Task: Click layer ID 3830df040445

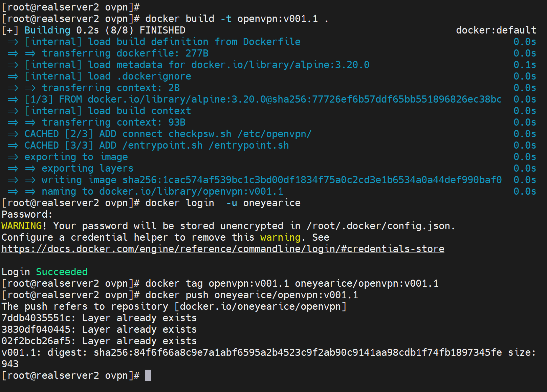Action: [36, 329]
